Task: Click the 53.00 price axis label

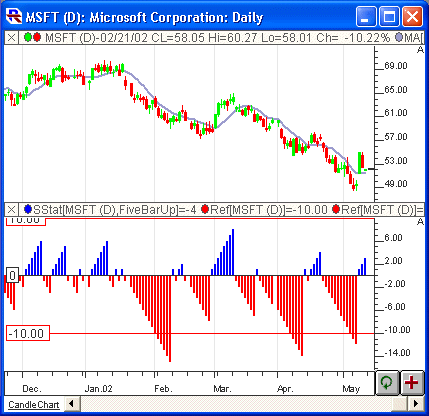Action: (396, 161)
